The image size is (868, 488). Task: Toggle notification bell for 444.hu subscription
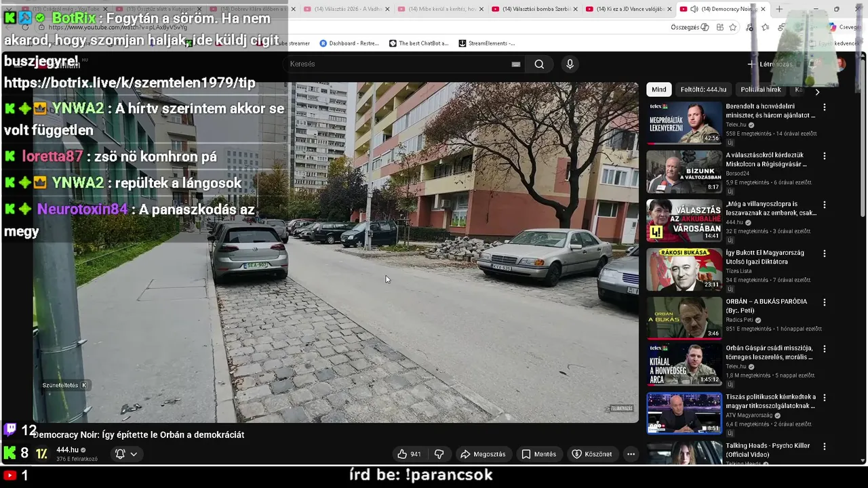tap(120, 454)
